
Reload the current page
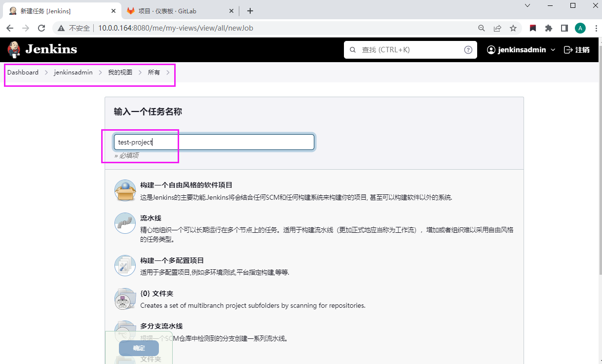point(42,28)
